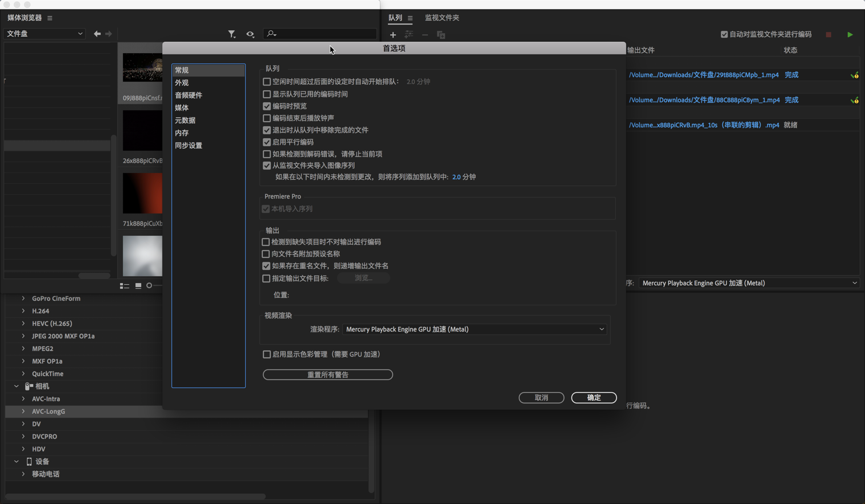This screenshot has height=504, width=865.
Task: Open the 渲染程序 Mercury Playback Engine dropdown
Action: pos(474,329)
